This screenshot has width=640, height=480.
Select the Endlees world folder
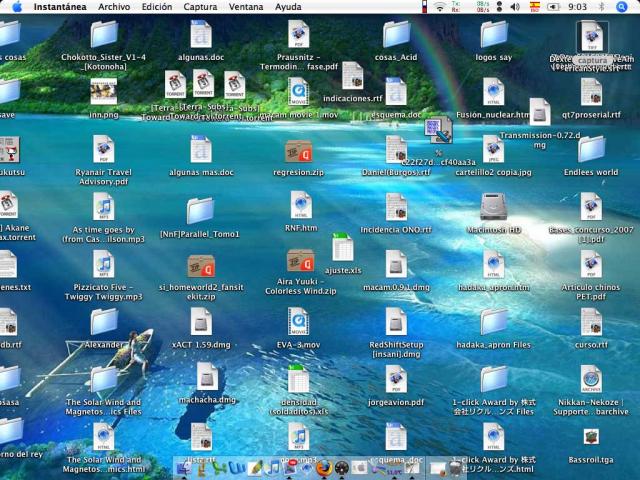point(591,149)
